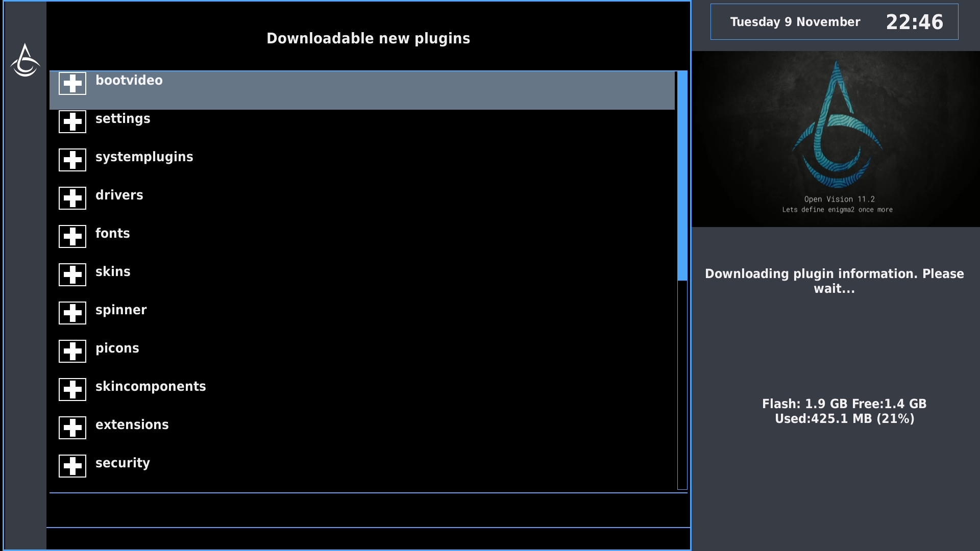Click the Open Vision logo in sidebar

coord(25,61)
